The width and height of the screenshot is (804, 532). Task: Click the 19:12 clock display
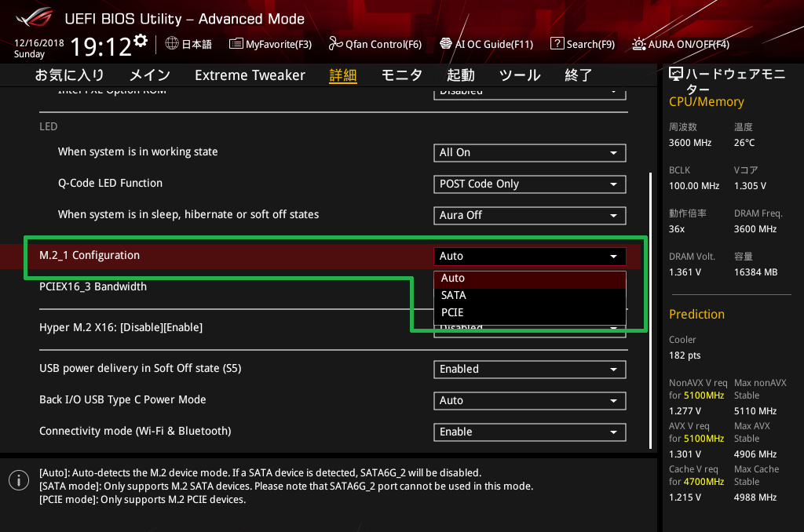(x=101, y=47)
